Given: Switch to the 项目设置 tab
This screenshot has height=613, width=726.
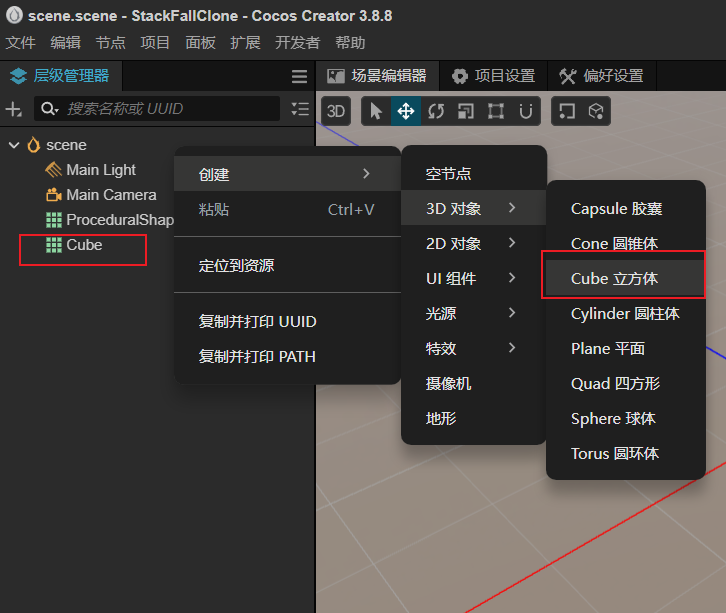Looking at the screenshot, I should coord(494,75).
